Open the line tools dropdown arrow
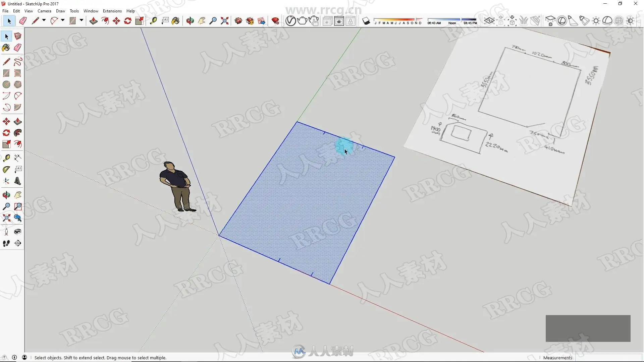 point(44,21)
